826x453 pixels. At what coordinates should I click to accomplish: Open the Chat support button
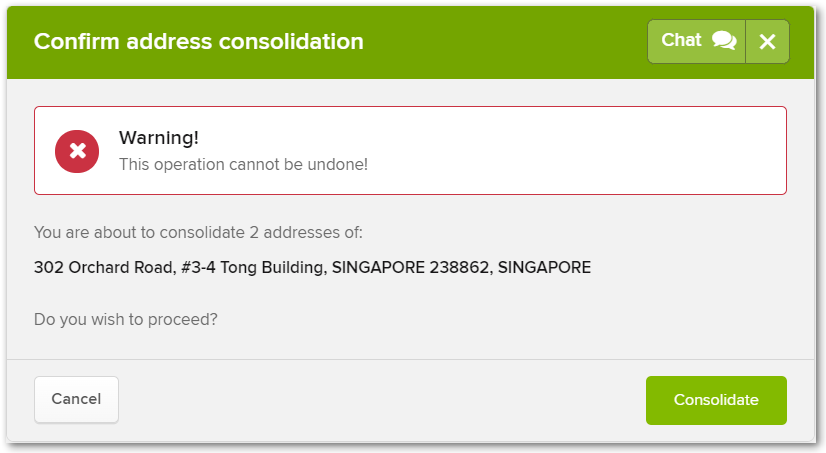click(696, 42)
